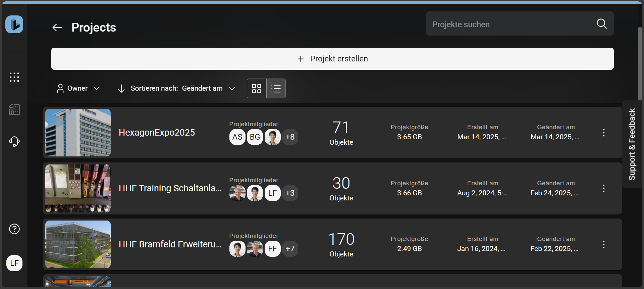Switch to list view

pos(276,88)
